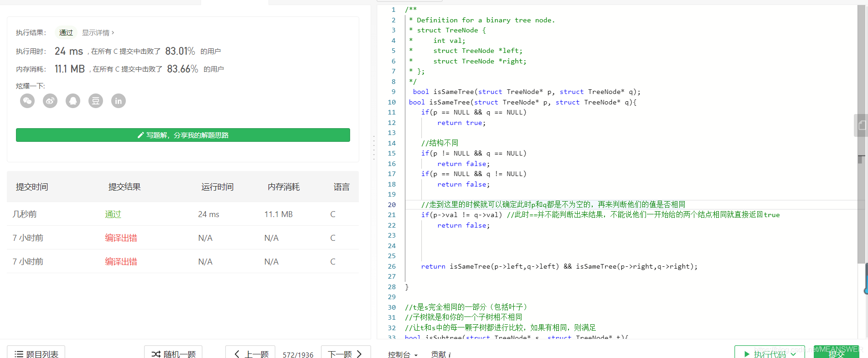Click 'return true;' on line 12
Screen dimensions: 868x358
pos(462,123)
